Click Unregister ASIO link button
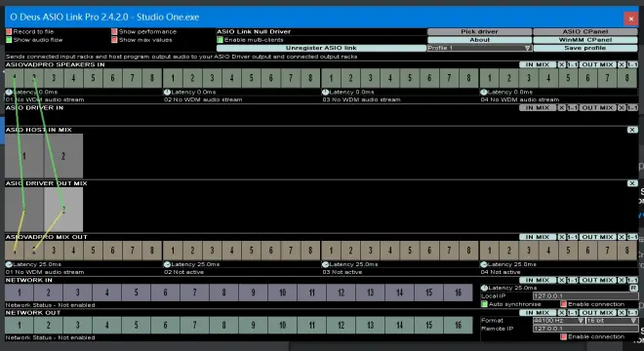Viewport: 644px width, 351px height. click(x=321, y=48)
